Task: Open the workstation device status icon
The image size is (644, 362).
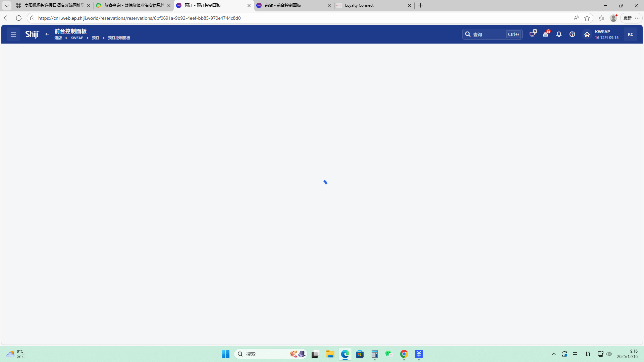Action: tap(532, 34)
